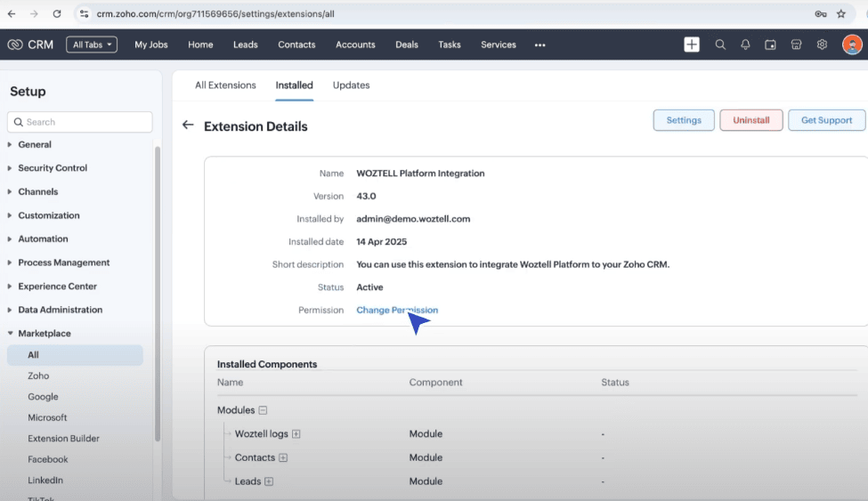Expand the Contacts module row
The image size is (868, 501).
(283, 457)
